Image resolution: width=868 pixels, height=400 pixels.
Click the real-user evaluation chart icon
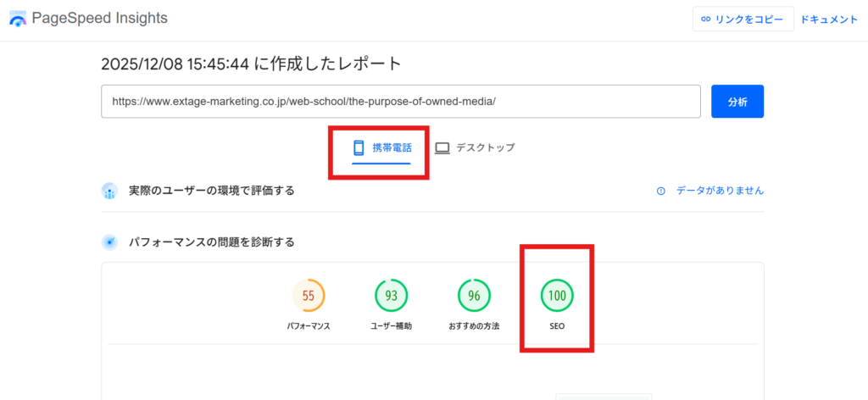tap(109, 191)
